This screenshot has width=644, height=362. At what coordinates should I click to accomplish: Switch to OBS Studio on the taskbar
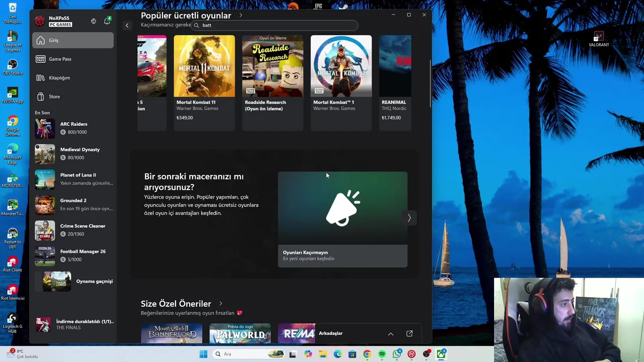coord(427,354)
